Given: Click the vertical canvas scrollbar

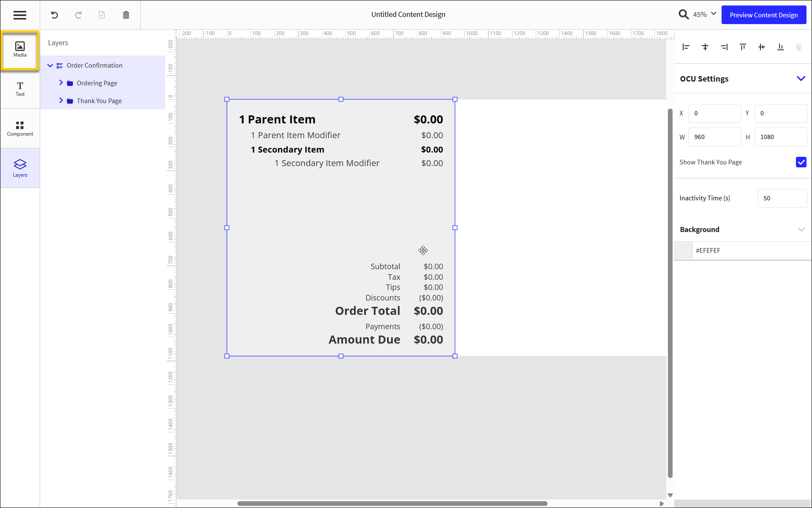Looking at the screenshot, I should [x=670, y=293].
